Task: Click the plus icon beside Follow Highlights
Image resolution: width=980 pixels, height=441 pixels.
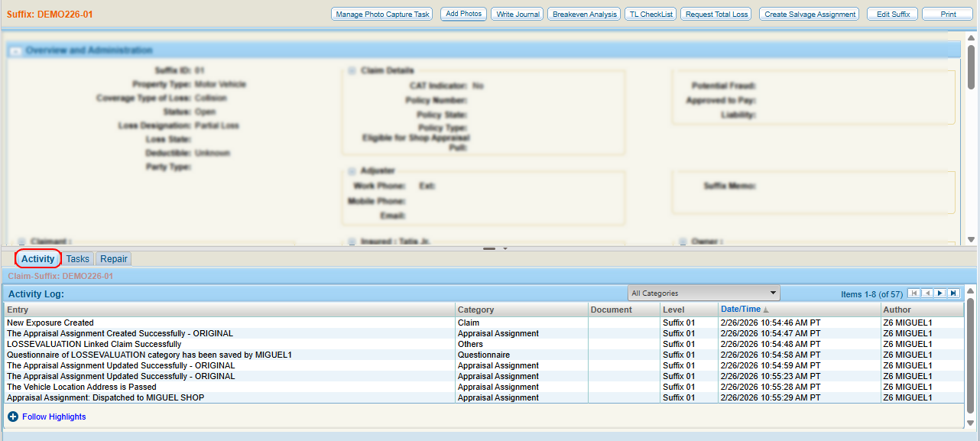Action: [x=13, y=417]
